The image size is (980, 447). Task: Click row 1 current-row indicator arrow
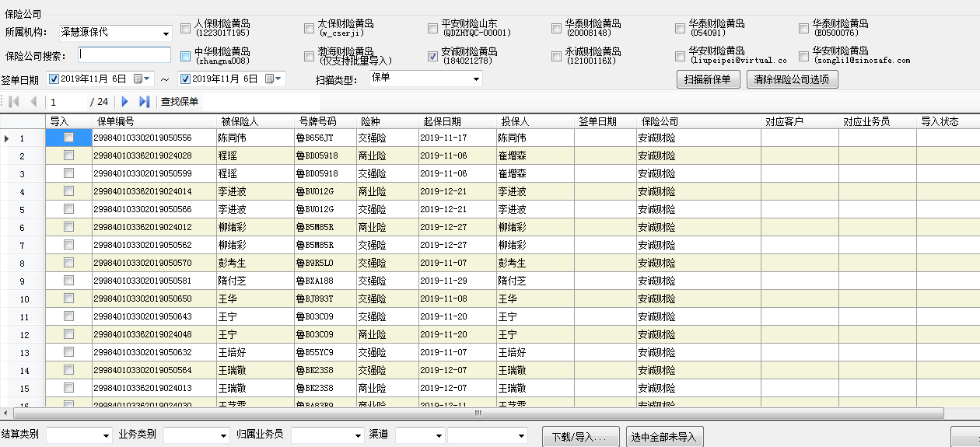[x=7, y=138]
